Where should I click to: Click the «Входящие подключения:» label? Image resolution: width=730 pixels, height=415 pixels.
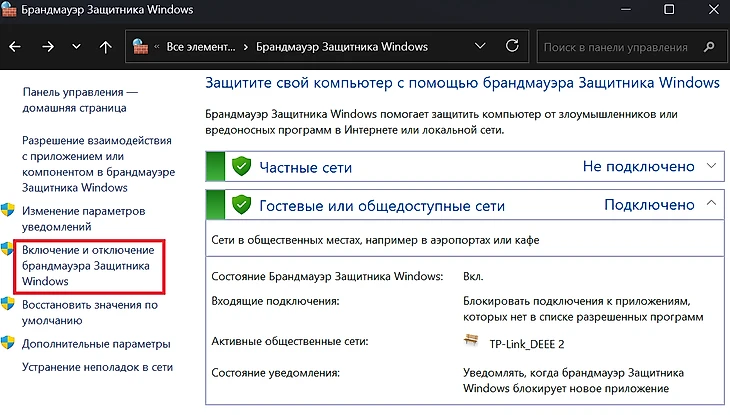tap(275, 301)
